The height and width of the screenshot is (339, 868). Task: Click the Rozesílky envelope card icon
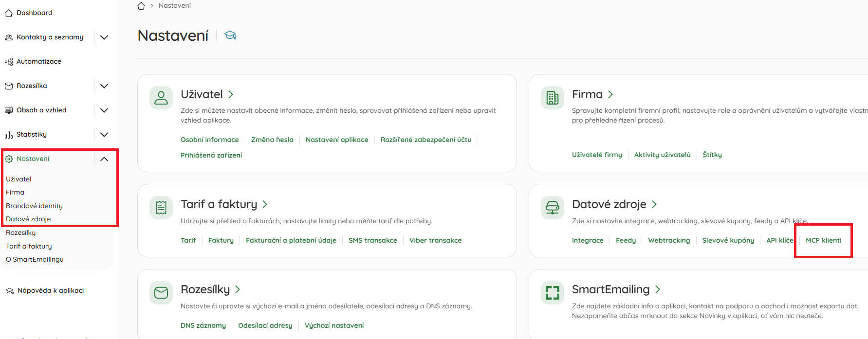pyautogui.click(x=161, y=293)
